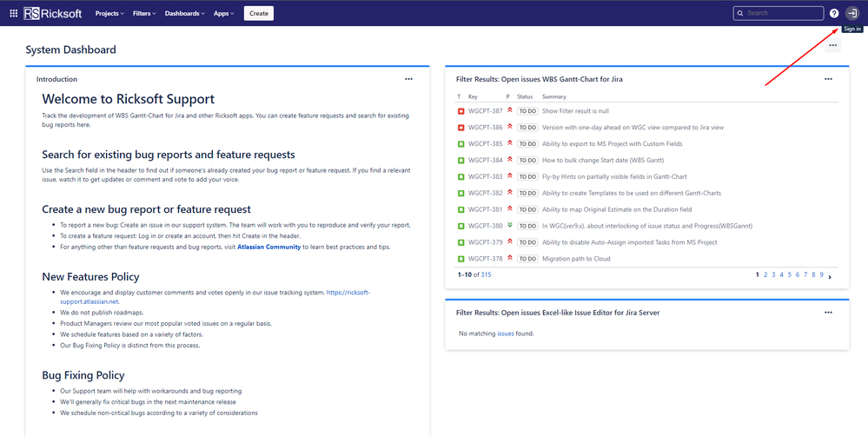Viewport: 868px width, 436px height.
Task: Open issue key WGCPT-384
Action: coord(486,161)
